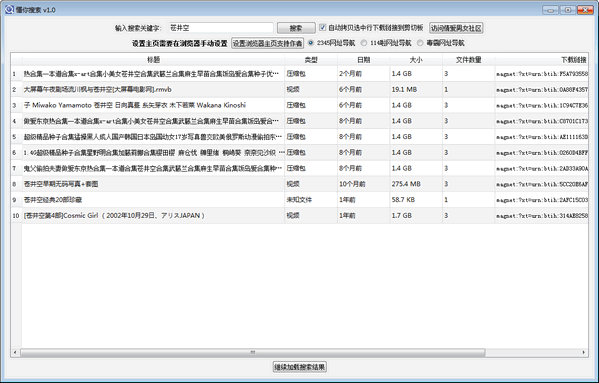The height and width of the screenshot is (383, 599).
Task: Click the magnet link in row 2
Action: coord(542,90)
